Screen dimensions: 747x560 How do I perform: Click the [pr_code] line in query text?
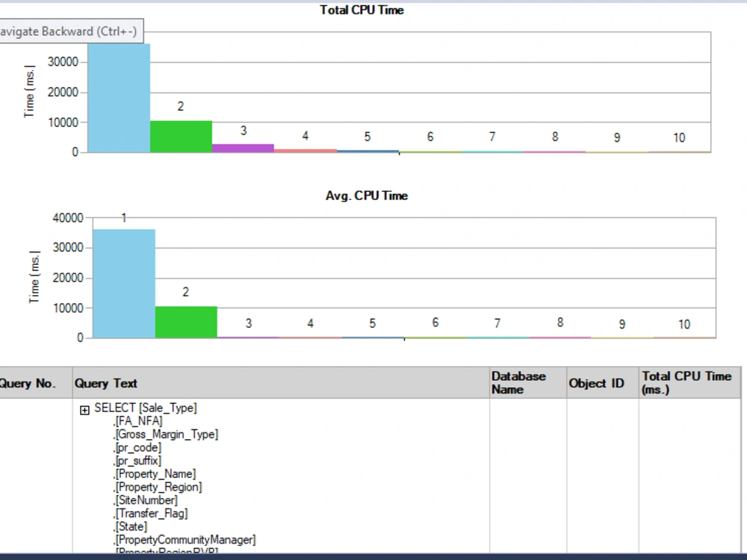(137, 447)
